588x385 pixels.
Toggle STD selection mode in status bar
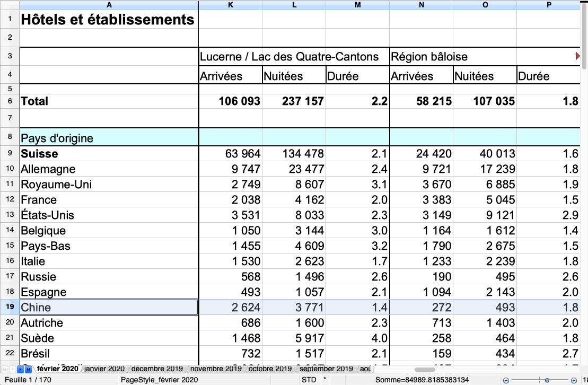point(309,380)
